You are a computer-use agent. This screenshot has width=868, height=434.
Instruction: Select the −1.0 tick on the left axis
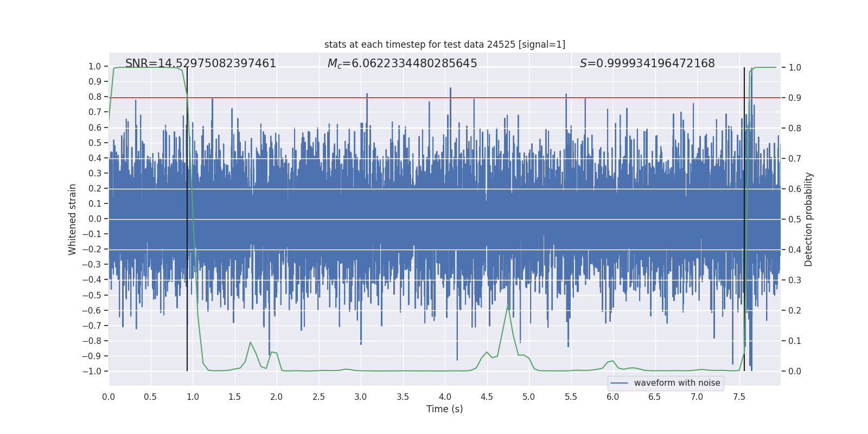tap(91, 371)
